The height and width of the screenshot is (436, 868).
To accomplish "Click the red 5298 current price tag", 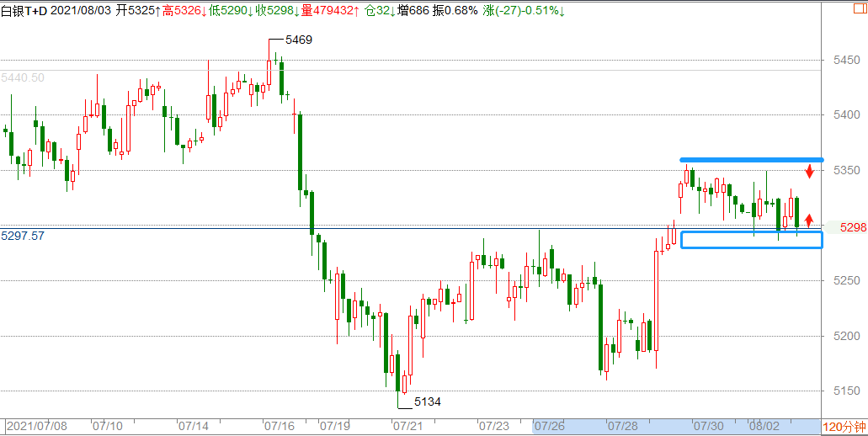I will tap(853, 227).
